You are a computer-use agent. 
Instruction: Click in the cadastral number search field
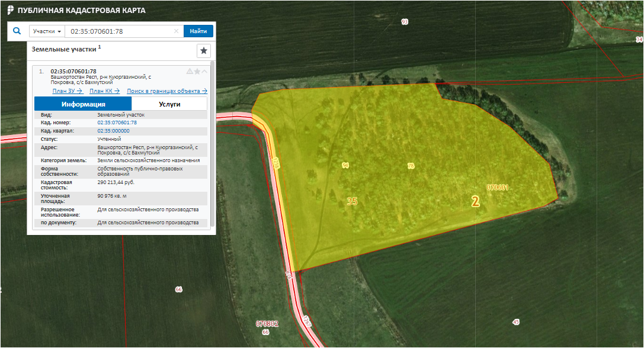tap(118, 31)
